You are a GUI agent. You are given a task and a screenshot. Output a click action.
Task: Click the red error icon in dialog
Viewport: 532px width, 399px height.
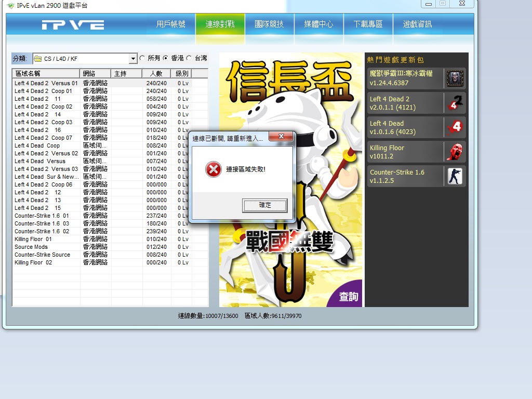[214, 169]
